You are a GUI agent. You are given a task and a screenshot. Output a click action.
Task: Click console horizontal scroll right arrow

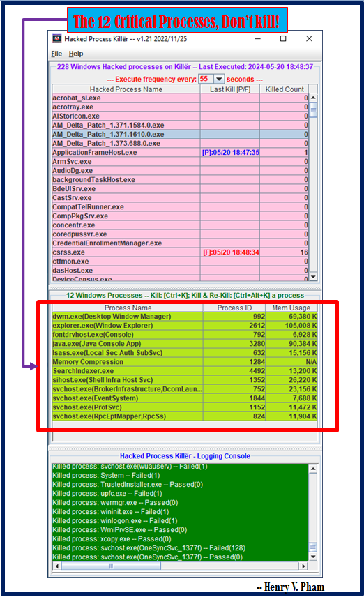tap(303, 566)
